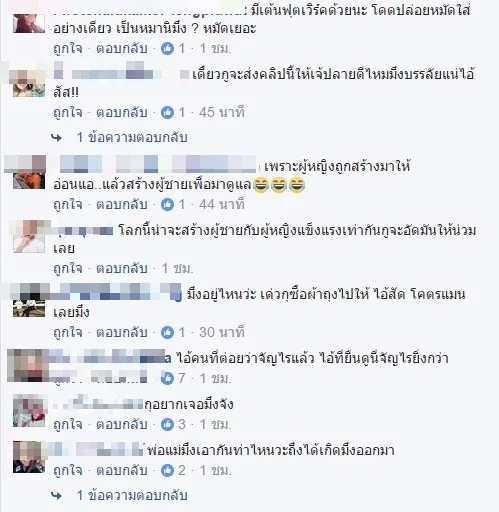Open the profile photo of the 44 นาที commenter

(29, 173)
